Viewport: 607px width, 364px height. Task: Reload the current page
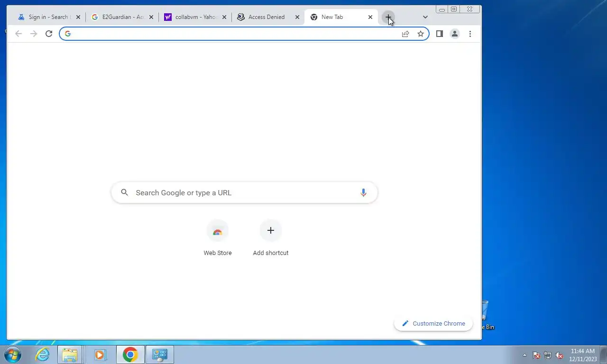click(49, 34)
